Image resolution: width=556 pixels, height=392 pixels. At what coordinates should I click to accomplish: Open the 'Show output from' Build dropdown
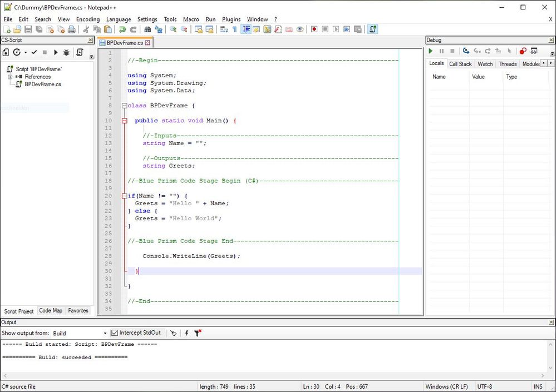tap(105, 334)
